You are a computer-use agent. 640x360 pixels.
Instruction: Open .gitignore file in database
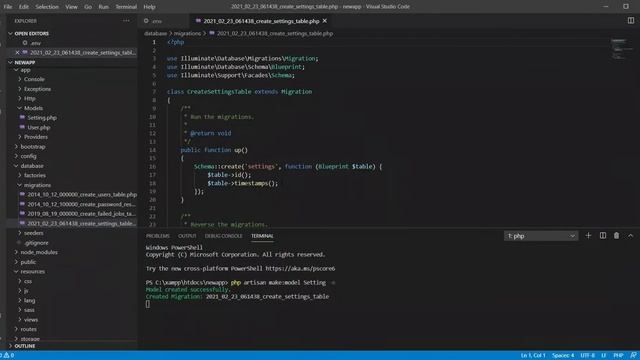[x=36, y=243]
